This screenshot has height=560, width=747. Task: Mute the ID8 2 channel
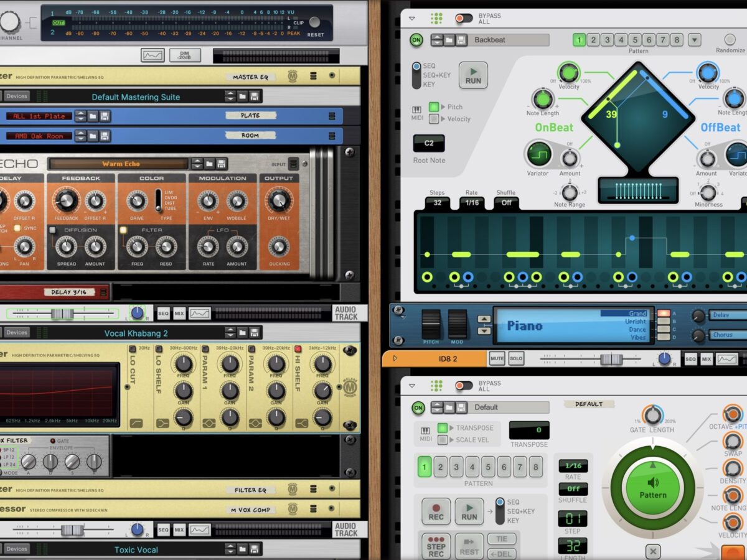coord(497,359)
